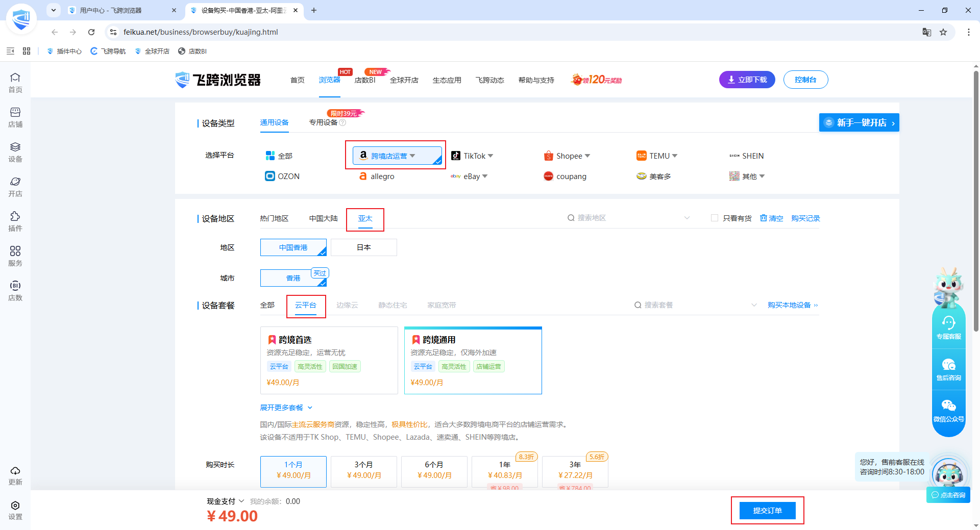Click the 专属客服 headset icon

[948, 327]
